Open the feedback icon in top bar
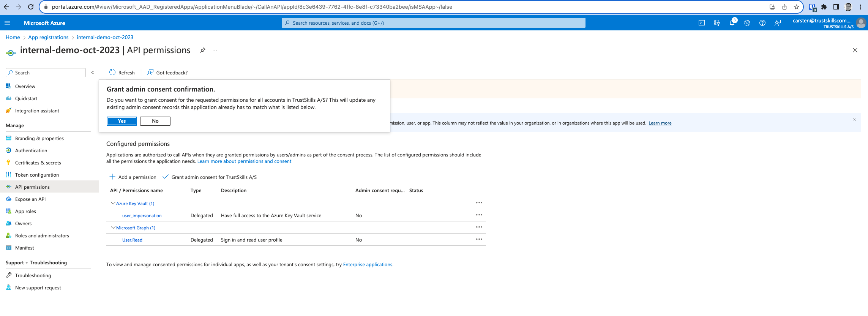This screenshot has width=868, height=316. click(x=778, y=23)
